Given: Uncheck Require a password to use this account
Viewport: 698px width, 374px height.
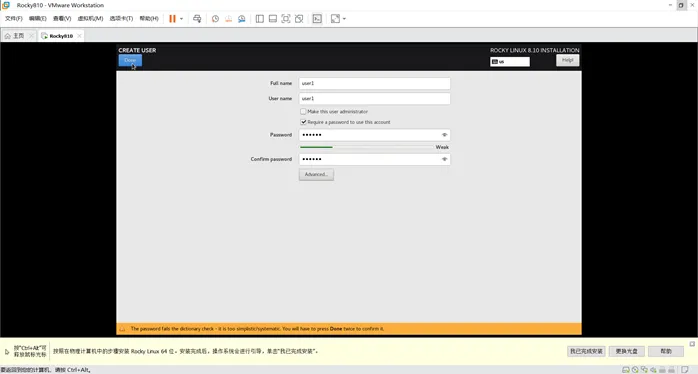Looking at the screenshot, I should [303, 122].
